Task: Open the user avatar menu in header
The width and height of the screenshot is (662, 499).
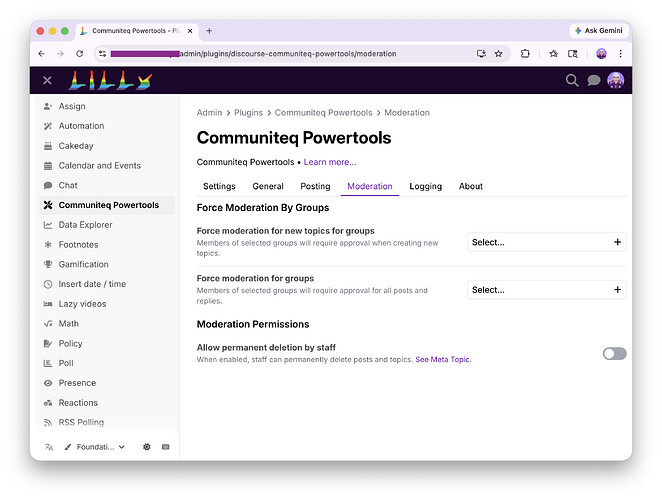Action: click(x=616, y=80)
